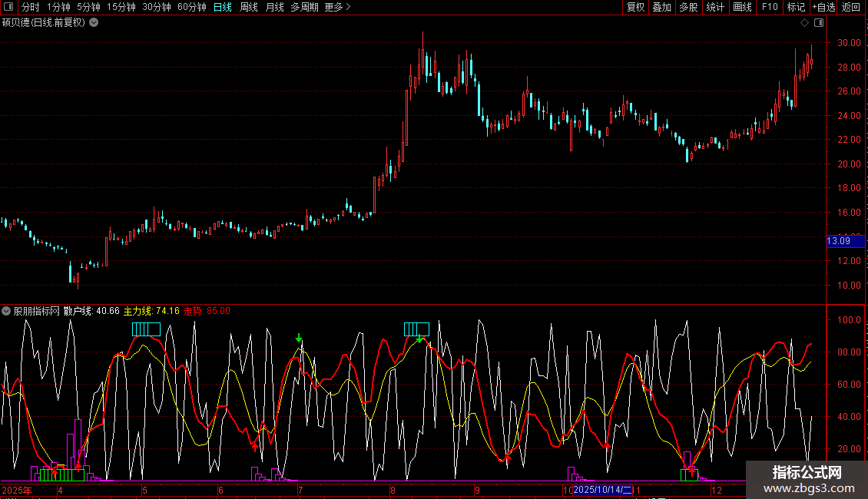Select the 日线 daily chart tab
Viewport: 868px width, 499px height.
[x=223, y=7]
